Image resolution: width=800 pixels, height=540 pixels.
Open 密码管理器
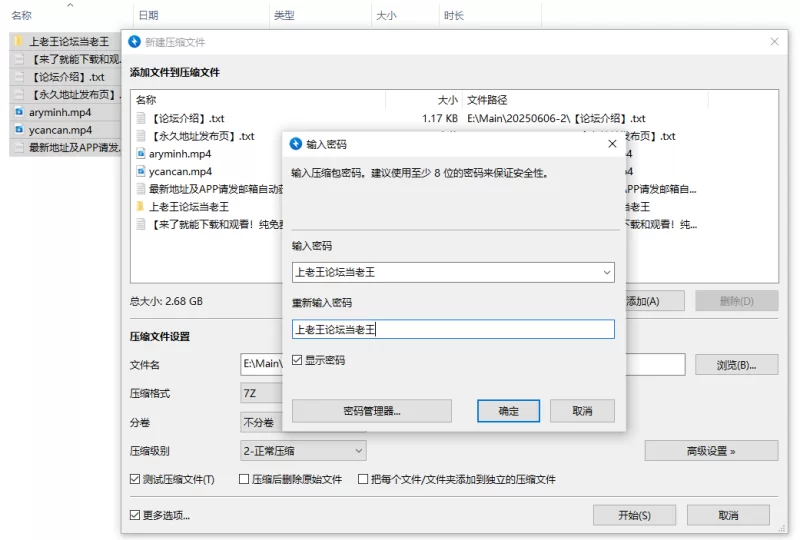371,411
